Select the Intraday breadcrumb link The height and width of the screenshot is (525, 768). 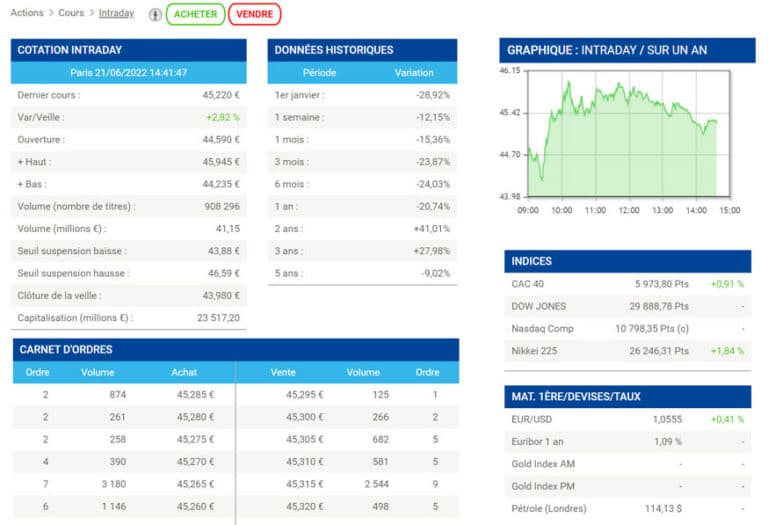(116, 13)
